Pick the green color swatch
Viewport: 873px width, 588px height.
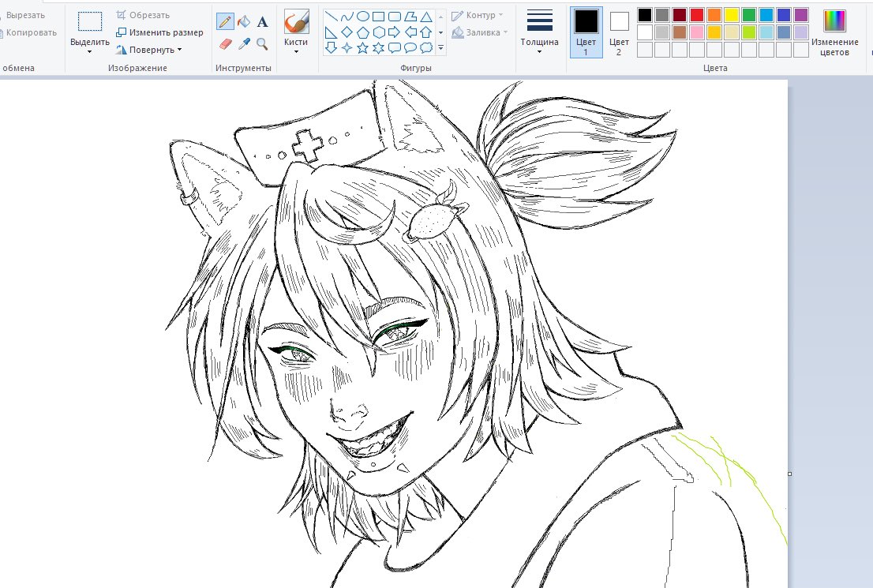click(x=749, y=14)
